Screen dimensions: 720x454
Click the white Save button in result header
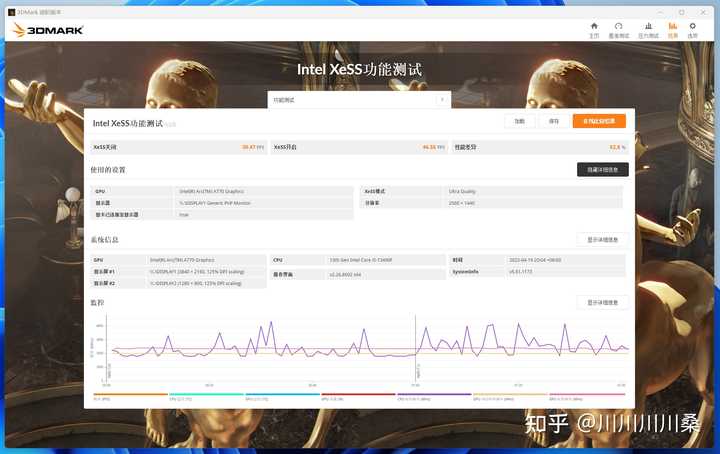click(x=554, y=121)
